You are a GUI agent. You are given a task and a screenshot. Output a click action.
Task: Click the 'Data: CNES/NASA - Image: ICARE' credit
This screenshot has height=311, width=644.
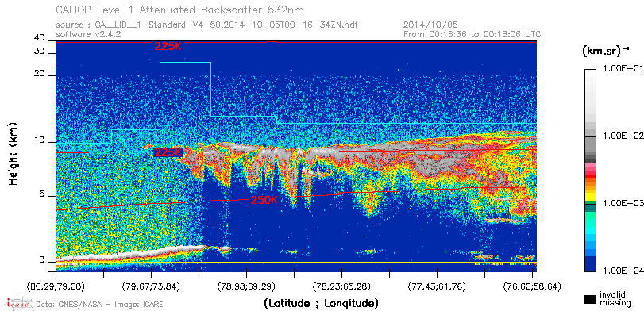click(x=100, y=304)
